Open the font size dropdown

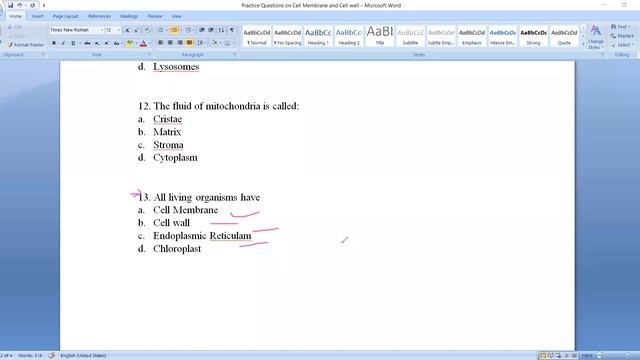(119, 30)
